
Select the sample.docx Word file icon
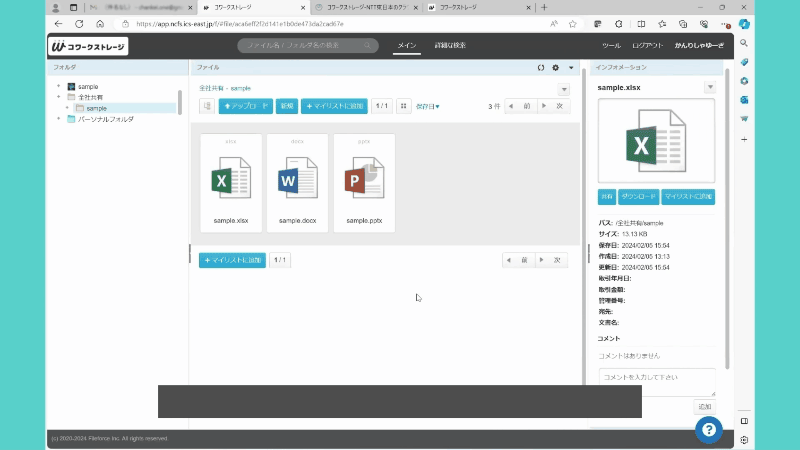297,182
